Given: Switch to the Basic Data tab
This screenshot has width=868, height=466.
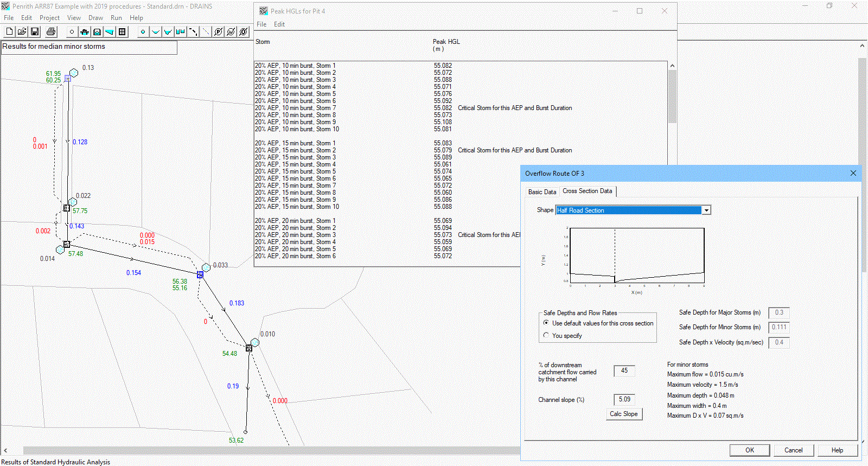Looking at the screenshot, I should coord(542,192).
